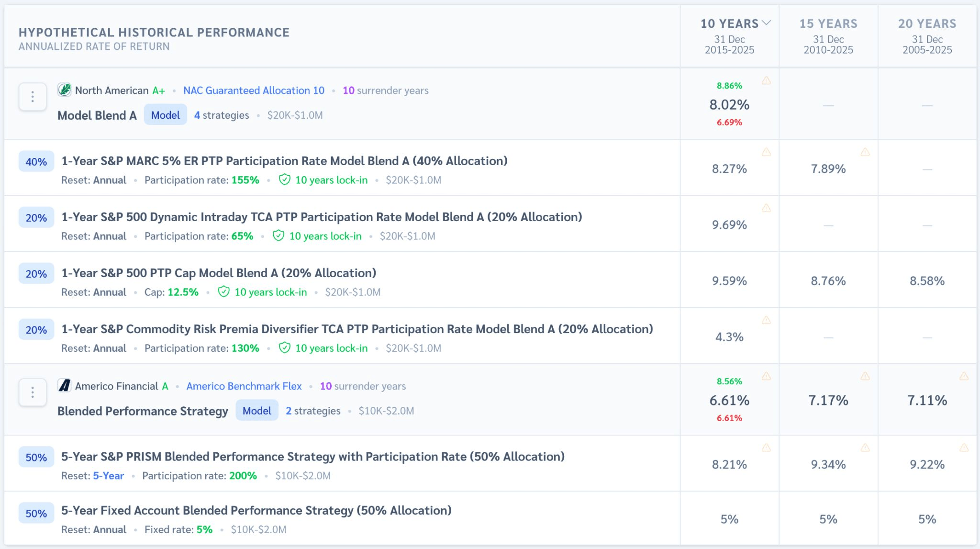Expand the 10 Years column dropdown chevron
The image size is (980, 549).
(x=767, y=23)
